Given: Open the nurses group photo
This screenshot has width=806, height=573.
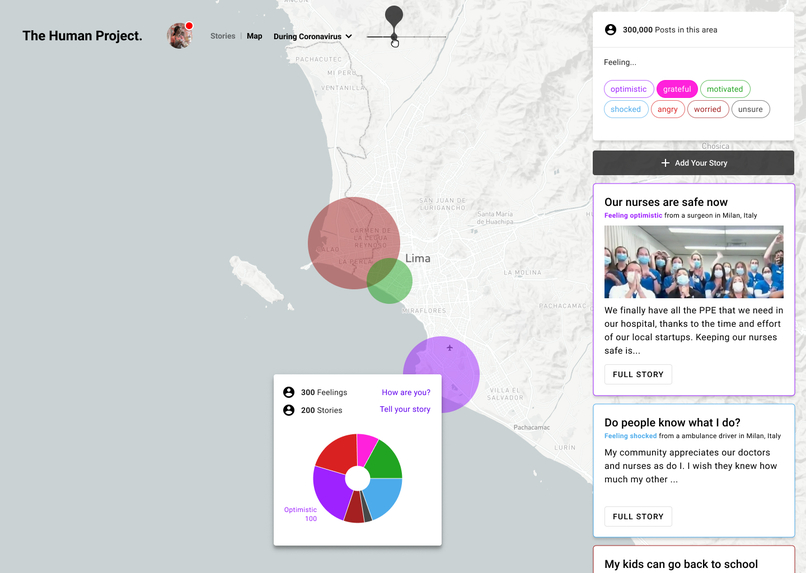Looking at the screenshot, I should 694,262.
